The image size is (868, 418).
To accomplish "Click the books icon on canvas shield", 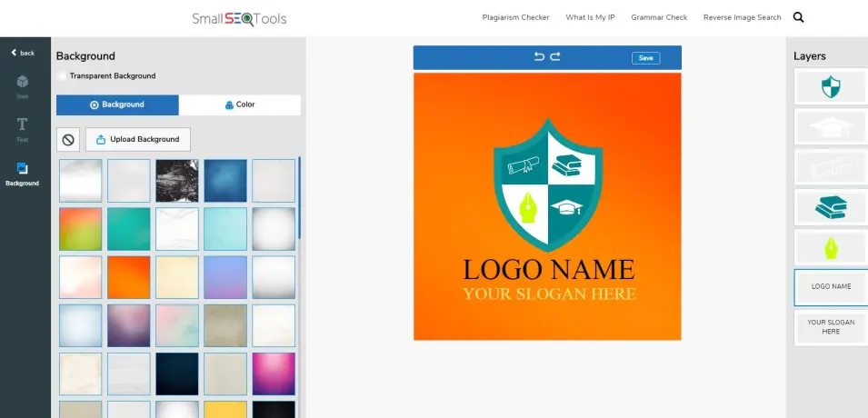I will [x=567, y=165].
